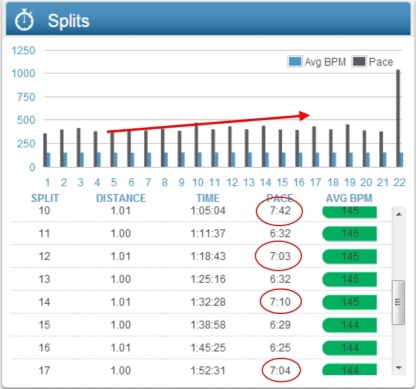Toggle the Avg BPM legend swatch
The width and height of the screenshot is (416, 389).
[295, 62]
